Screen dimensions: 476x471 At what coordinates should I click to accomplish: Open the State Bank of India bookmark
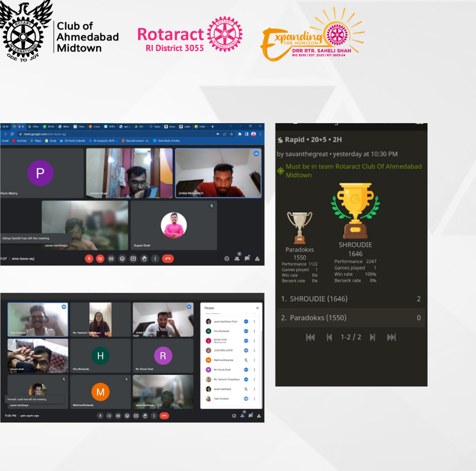coord(167,141)
